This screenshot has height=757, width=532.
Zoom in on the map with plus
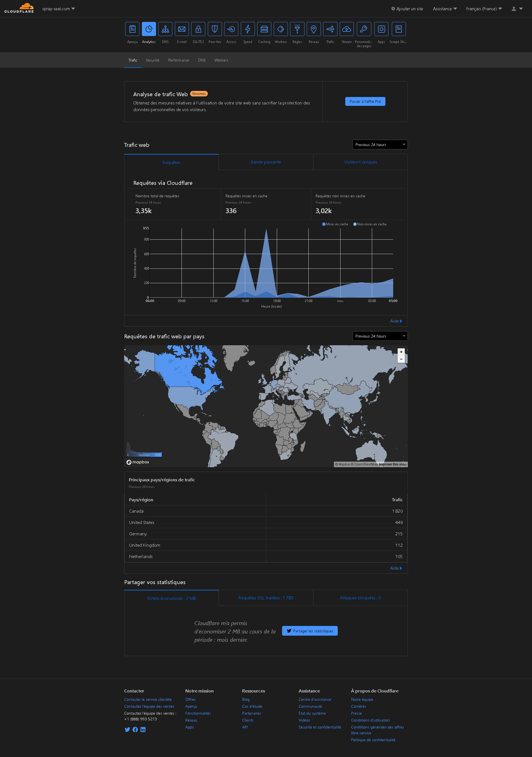click(401, 352)
